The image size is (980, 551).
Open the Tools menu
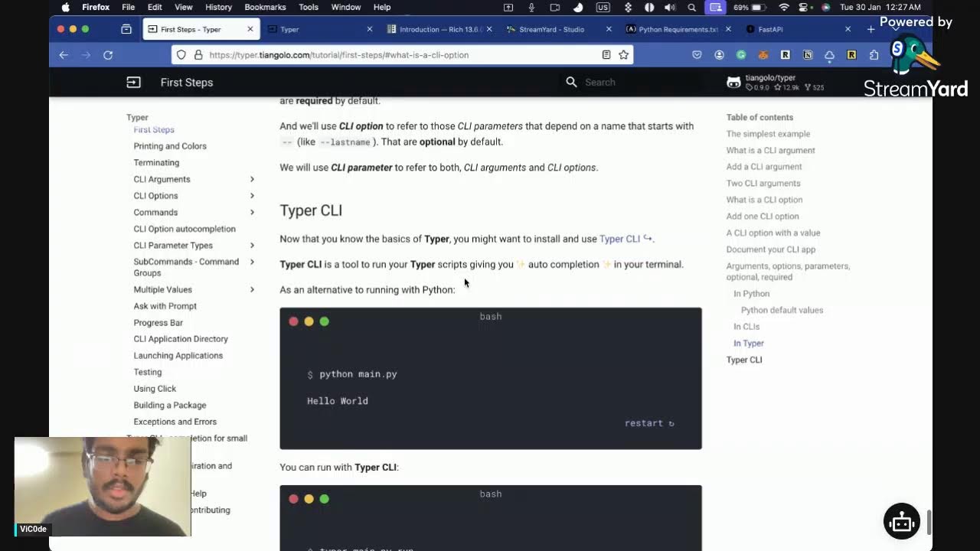[309, 8]
